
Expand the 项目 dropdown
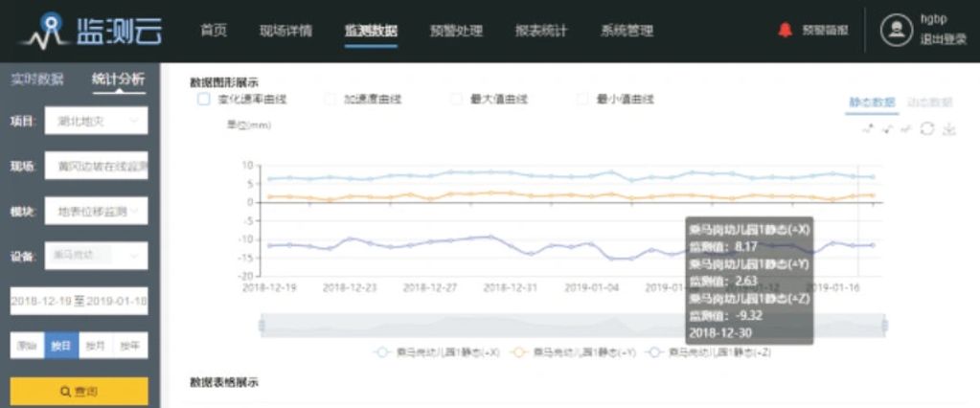tap(96, 121)
